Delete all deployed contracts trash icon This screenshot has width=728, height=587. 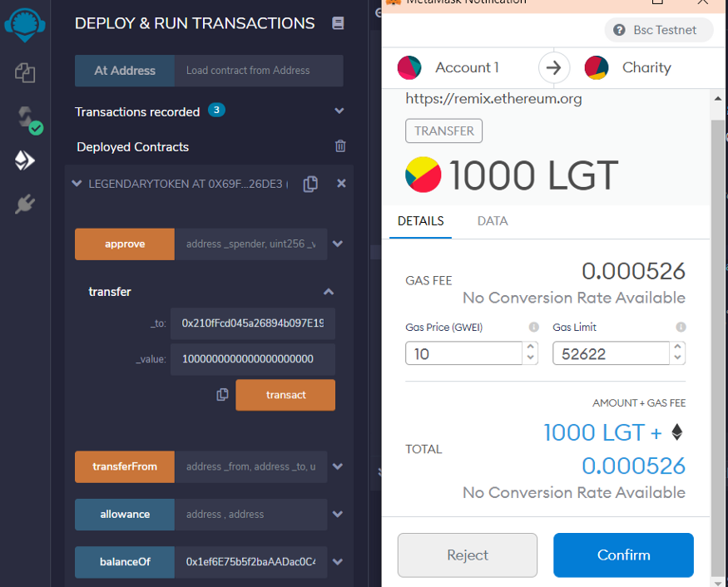[x=340, y=146]
